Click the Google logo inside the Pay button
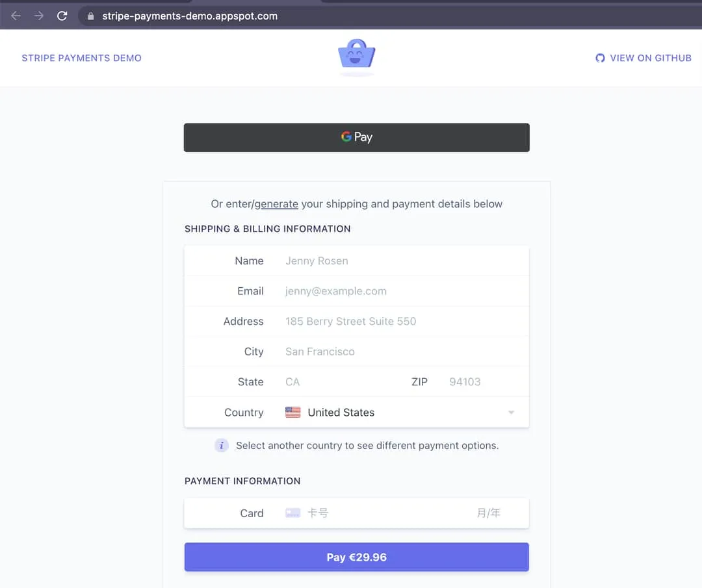Screen dimensions: 702x588 pos(345,137)
